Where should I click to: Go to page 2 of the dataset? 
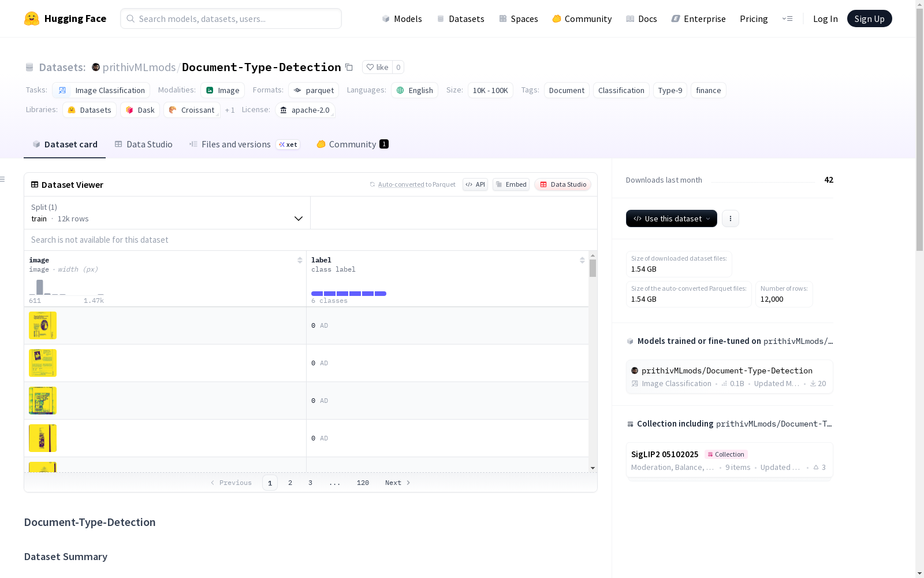pos(290,483)
